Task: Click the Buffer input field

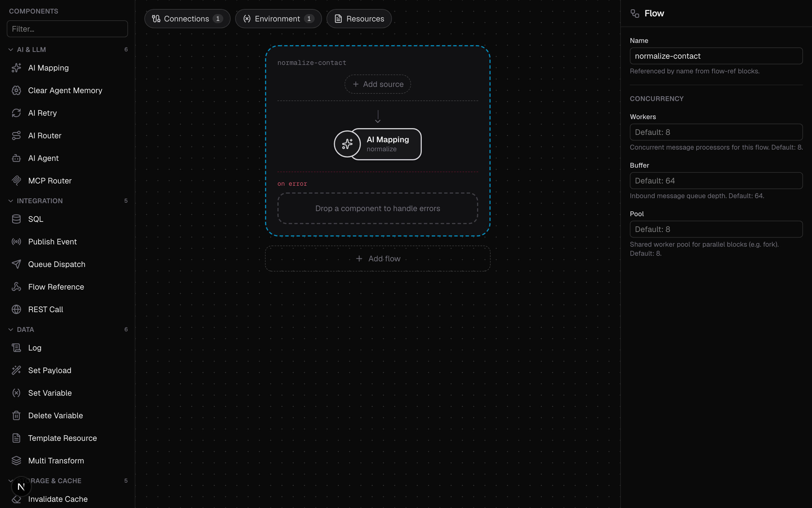Action: [716, 181]
